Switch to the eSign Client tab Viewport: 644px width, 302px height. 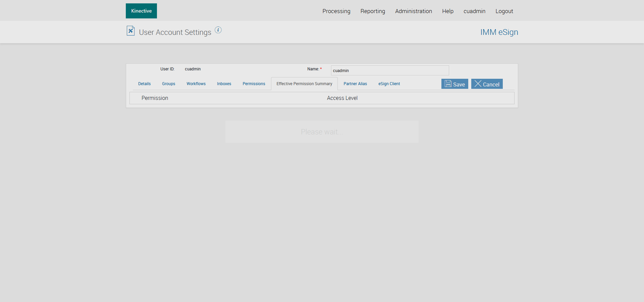(x=389, y=84)
